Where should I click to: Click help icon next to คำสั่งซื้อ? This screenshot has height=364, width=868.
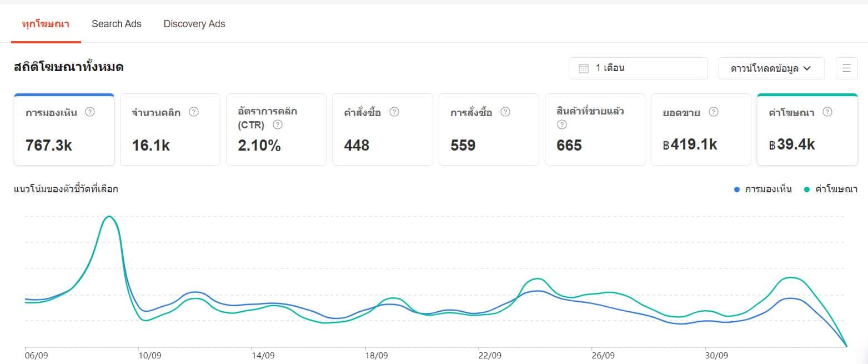tap(394, 112)
